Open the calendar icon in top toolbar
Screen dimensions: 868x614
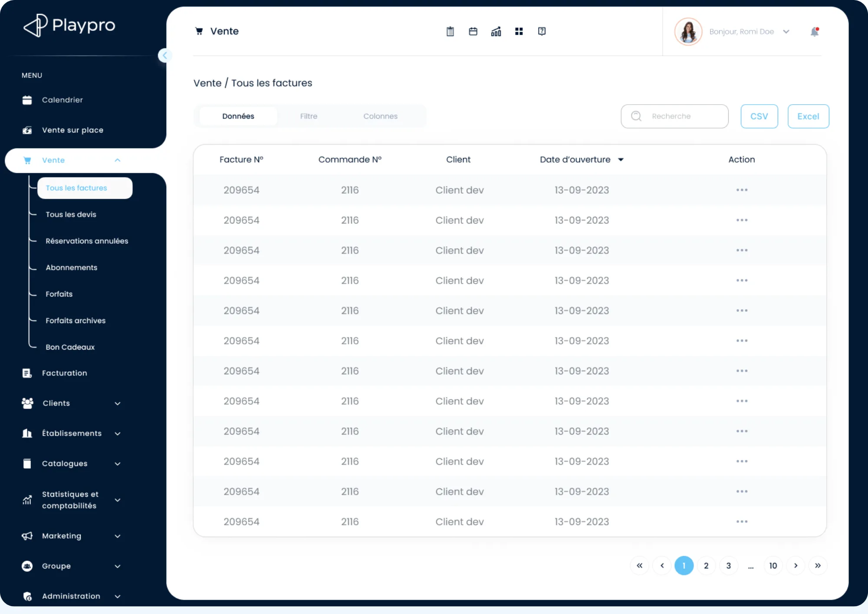point(473,31)
